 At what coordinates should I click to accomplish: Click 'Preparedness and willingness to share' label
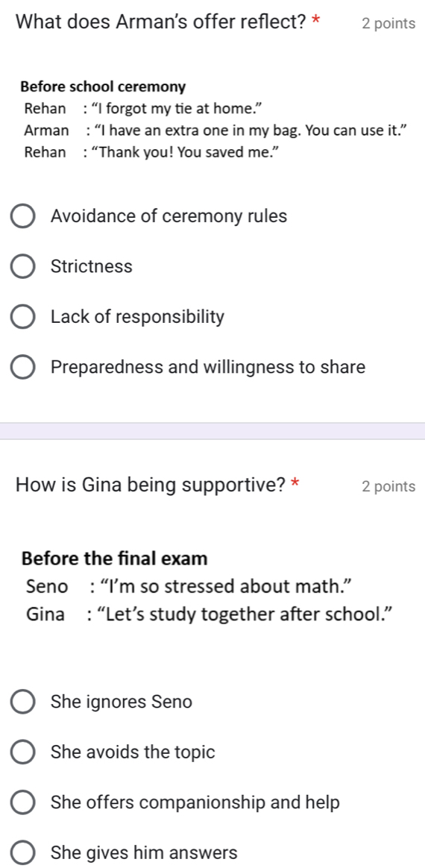(208, 367)
